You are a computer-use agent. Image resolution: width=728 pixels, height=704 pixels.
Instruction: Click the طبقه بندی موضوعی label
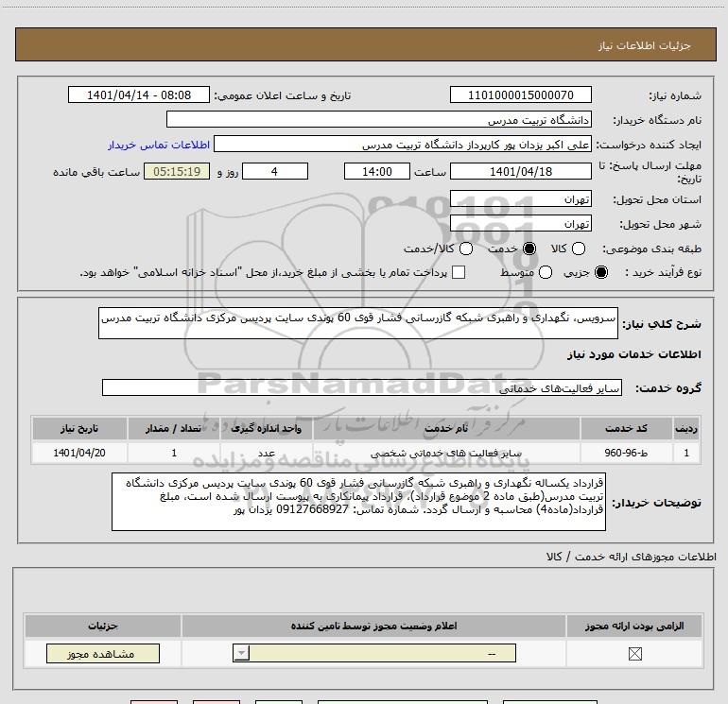[651, 249]
